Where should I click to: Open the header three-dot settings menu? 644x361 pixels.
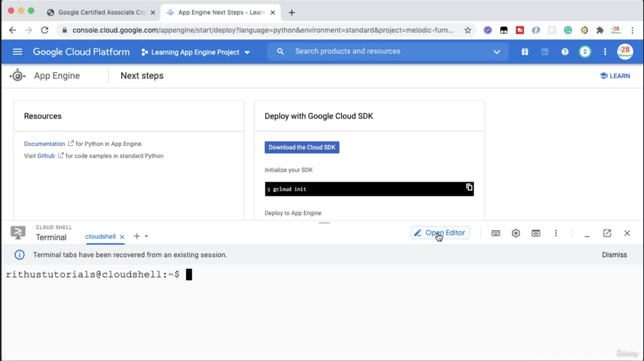pyautogui.click(x=605, y=52)
